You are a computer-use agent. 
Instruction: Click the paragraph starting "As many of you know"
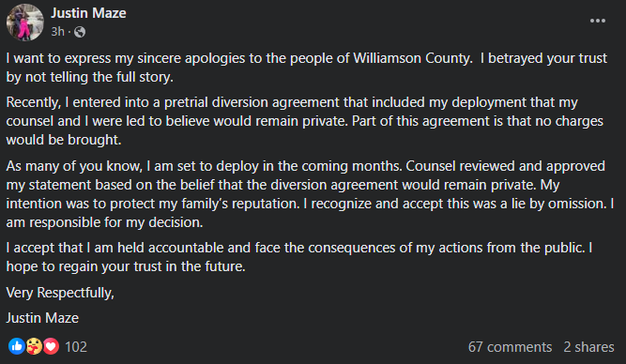[x=310, y=194]
